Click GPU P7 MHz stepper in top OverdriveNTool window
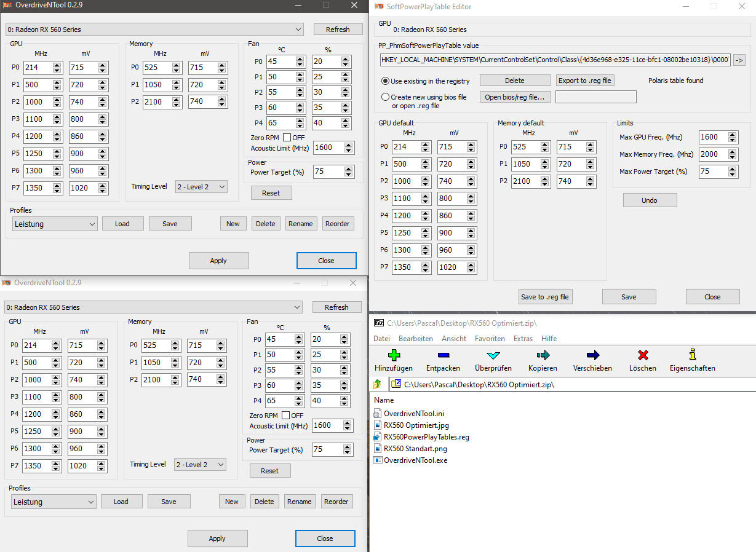Screen dimensions: 756x552 [57, 188]
